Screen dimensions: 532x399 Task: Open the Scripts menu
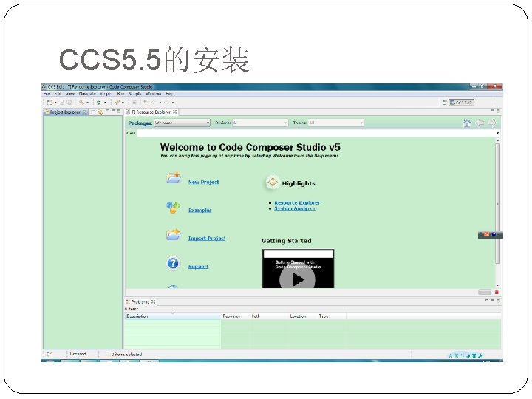(x=134, y=94)
